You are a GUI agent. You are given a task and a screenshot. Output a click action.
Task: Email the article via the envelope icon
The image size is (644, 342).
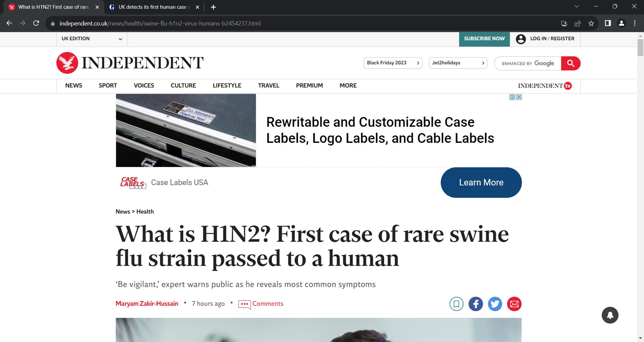(x=514, y=304)
